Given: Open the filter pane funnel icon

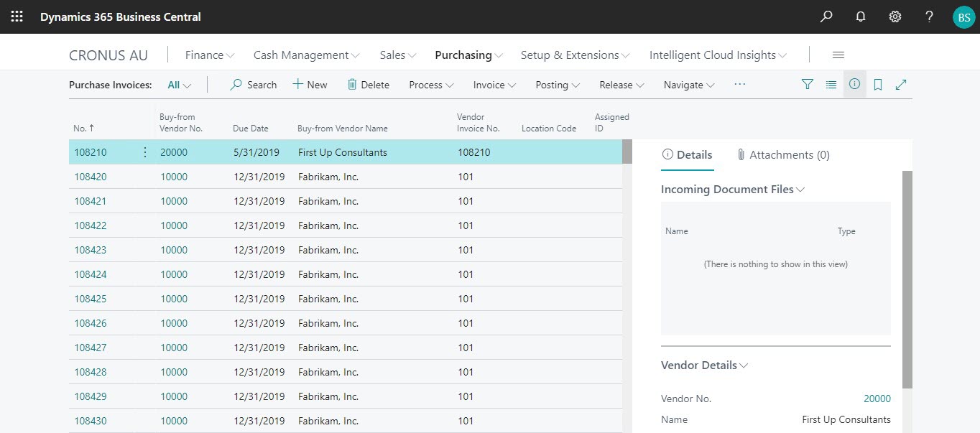Looking at the screenshot, I should (808, 85).
